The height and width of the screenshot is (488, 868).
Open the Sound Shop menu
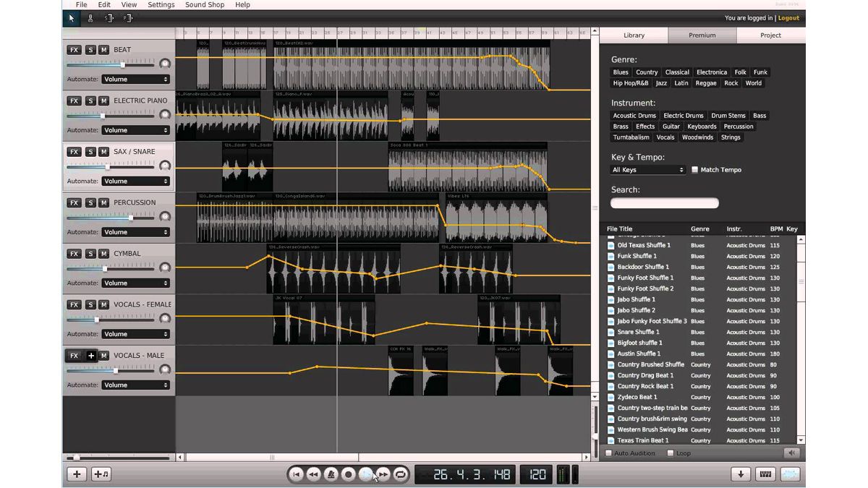click(205, 4)
